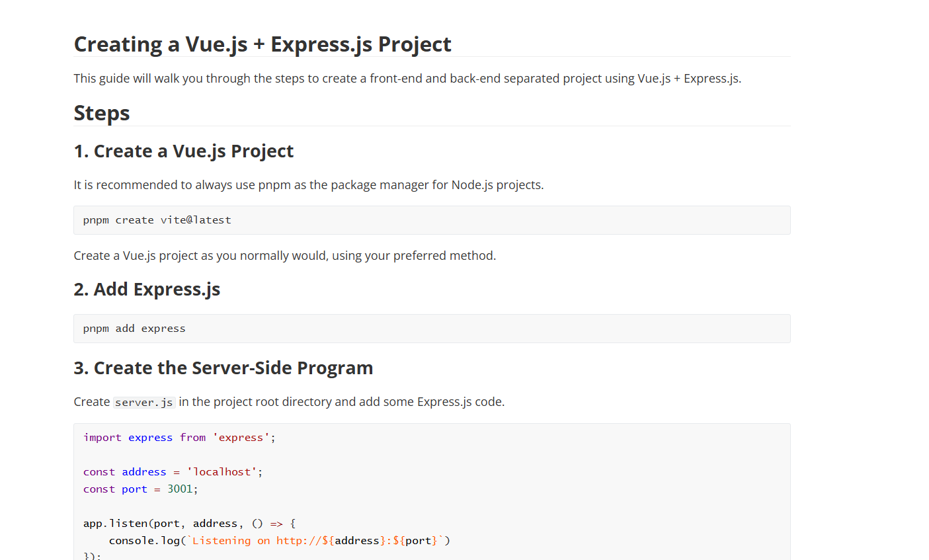Click the main title 'Creating a Vue.js + Express.js Project'
The width and height of the screenshot is (929, 560).
click(x=263, y=44)
